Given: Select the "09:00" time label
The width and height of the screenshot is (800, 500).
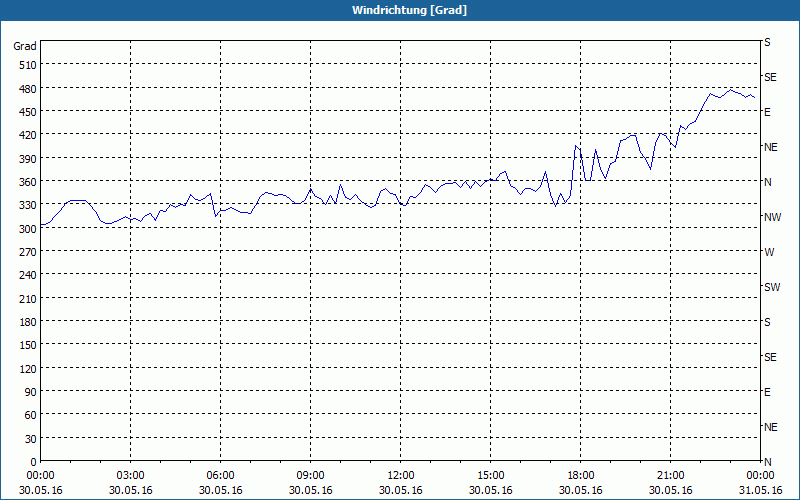Looking at the screenshot, I should [310, 476].
